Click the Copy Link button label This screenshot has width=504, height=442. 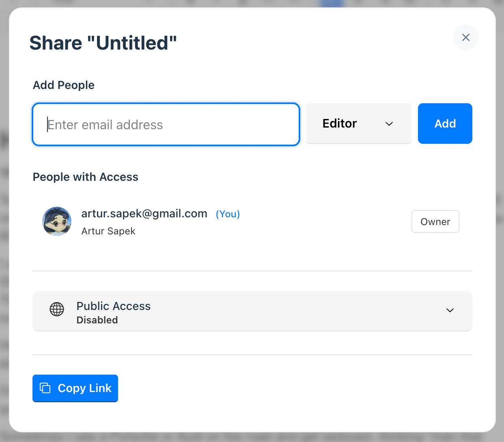[x=84, y=388]
